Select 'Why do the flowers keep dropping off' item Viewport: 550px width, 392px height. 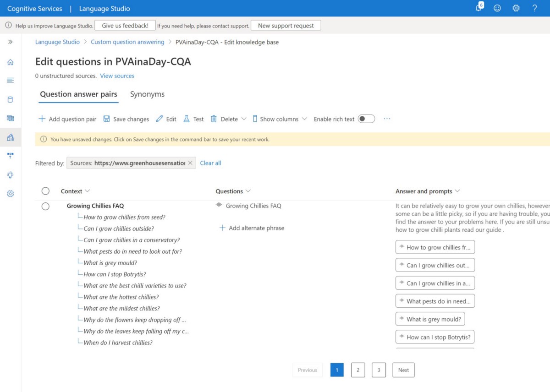click(x=135, y=320)
